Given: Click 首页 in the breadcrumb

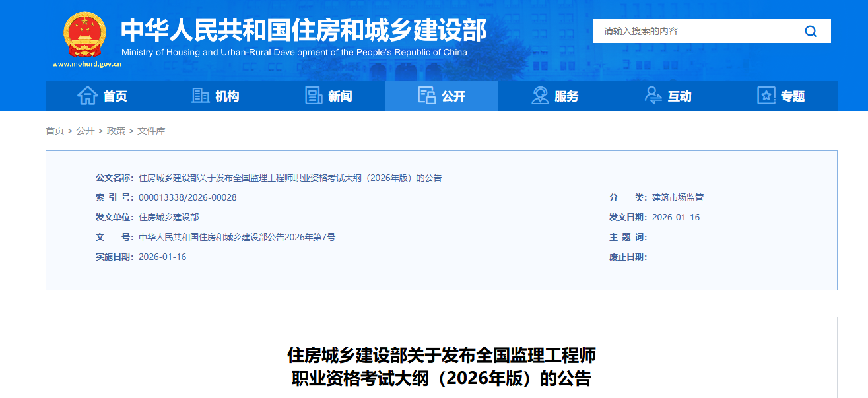Looking at the screenshot, I should 55,131.
